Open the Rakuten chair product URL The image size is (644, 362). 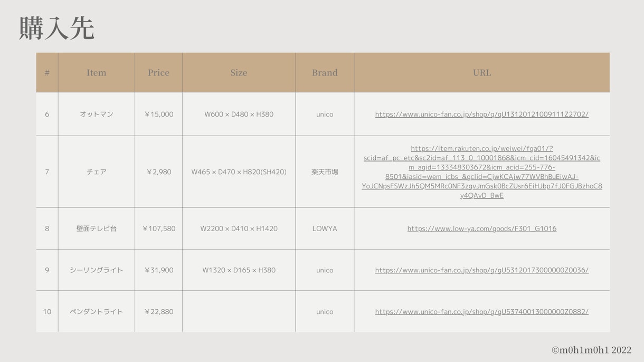481,172
